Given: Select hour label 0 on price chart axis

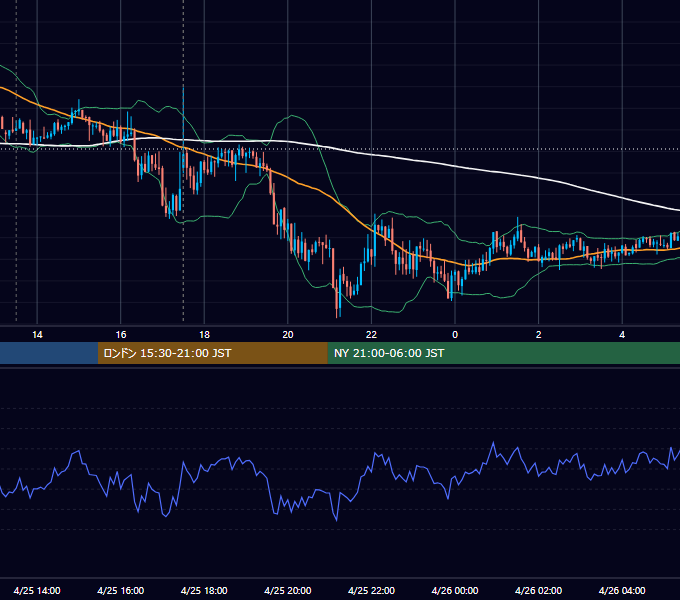Looking at the screenshot, I should tap(455, 335).
